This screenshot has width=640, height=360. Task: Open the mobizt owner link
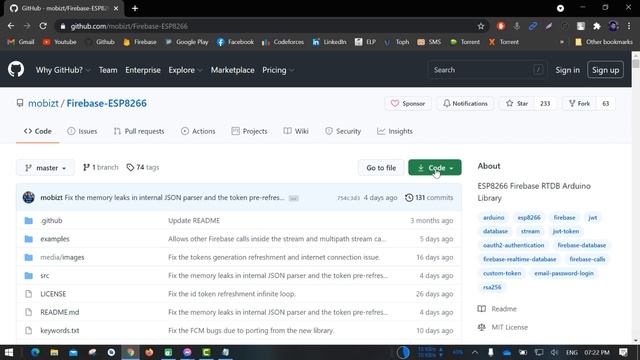[43, 103]
